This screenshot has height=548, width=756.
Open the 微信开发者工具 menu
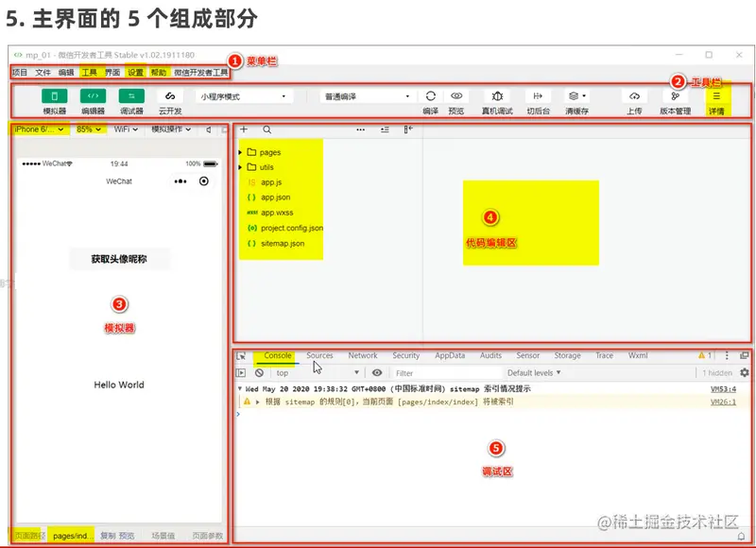pyautogui.click(x=201, y=73)
